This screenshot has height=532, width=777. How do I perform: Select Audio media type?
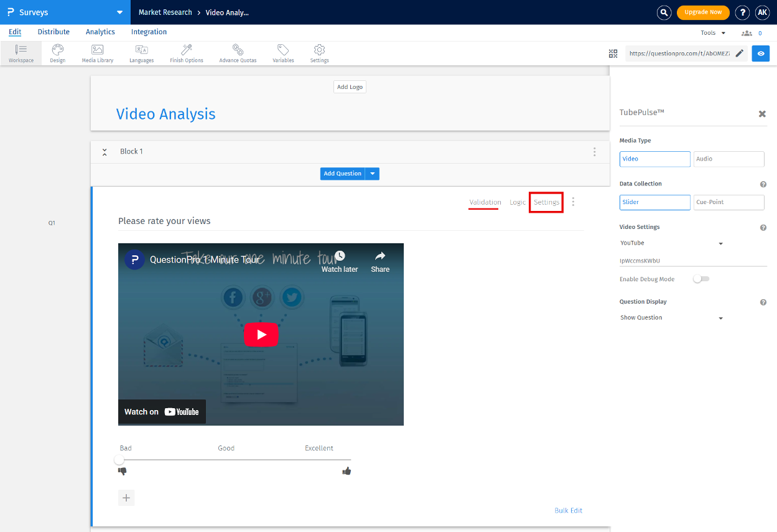[x=728, y=159]
